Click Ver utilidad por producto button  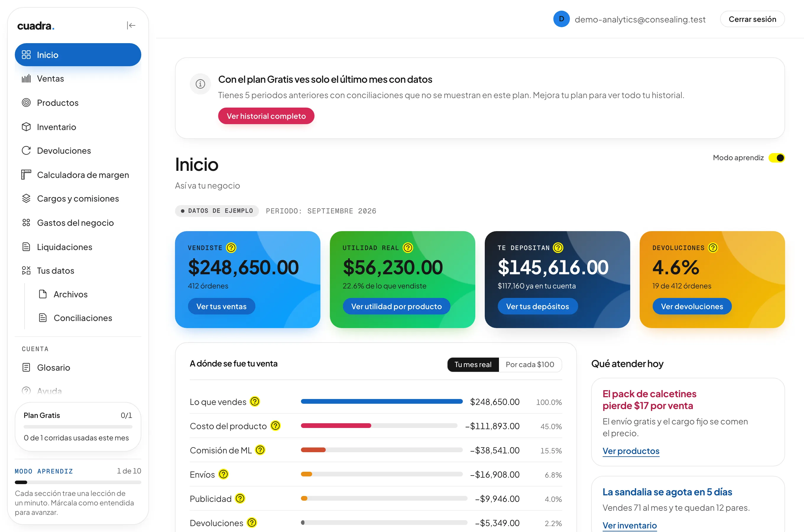click(396, 306)
